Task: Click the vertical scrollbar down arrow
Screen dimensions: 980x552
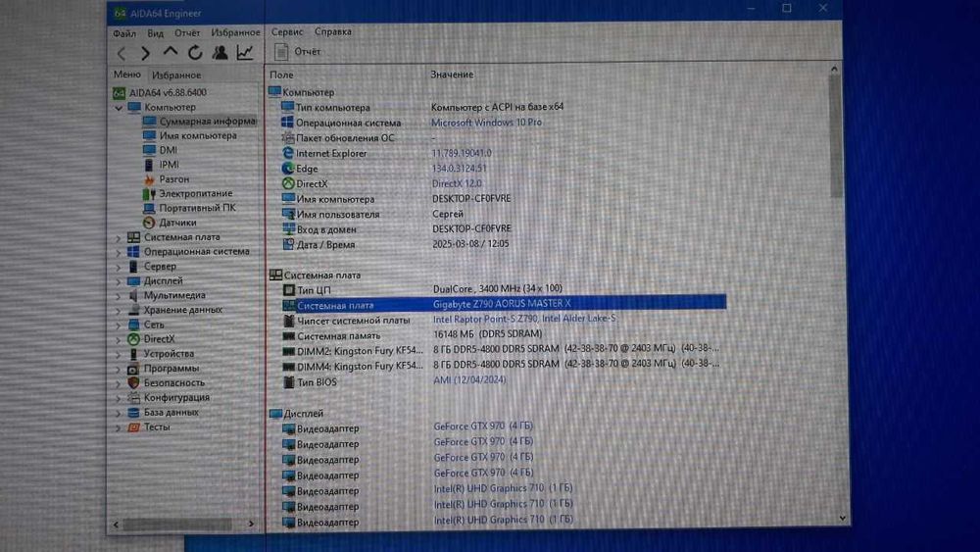Action: point(842,519)
